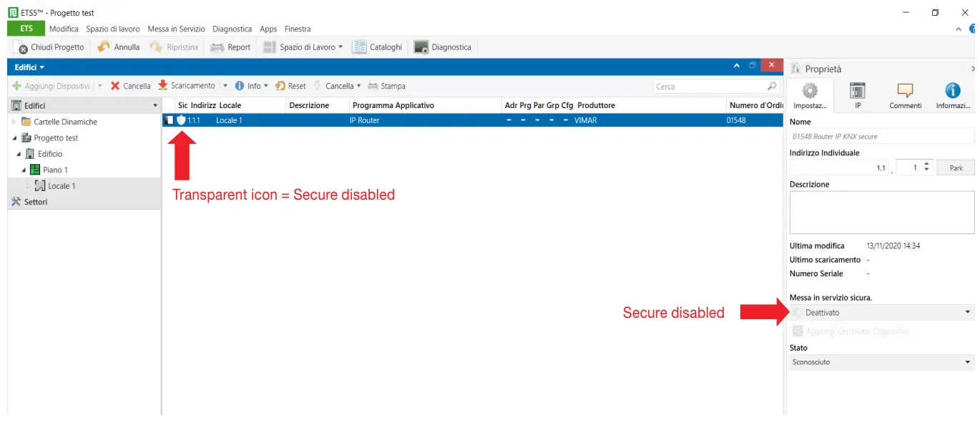Open the Spazio di lavoro menu
This screenshot has width=980, height=423.
(x=113, y=29)
